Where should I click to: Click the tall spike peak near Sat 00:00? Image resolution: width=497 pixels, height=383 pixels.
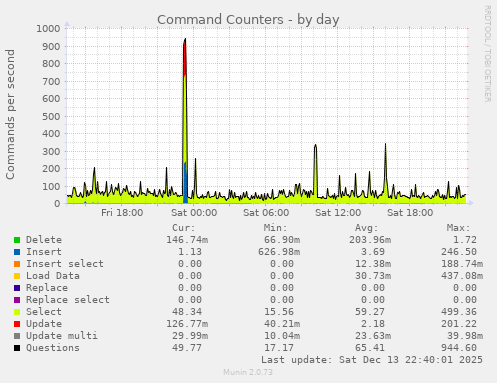(185, 39)
